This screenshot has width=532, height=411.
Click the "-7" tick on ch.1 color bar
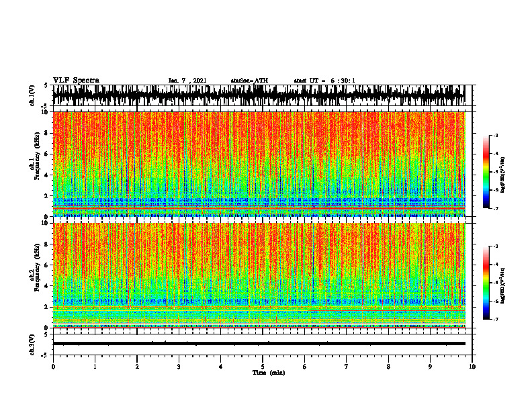click(496, 209)
